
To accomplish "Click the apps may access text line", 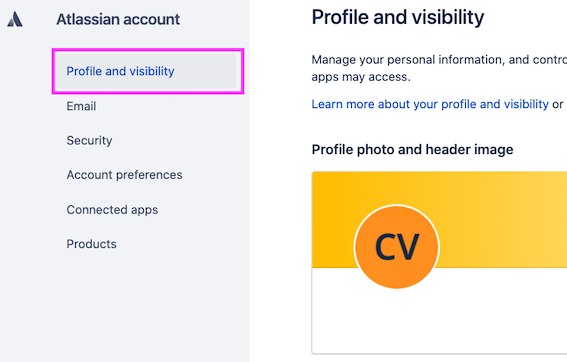I will [361, 77].
